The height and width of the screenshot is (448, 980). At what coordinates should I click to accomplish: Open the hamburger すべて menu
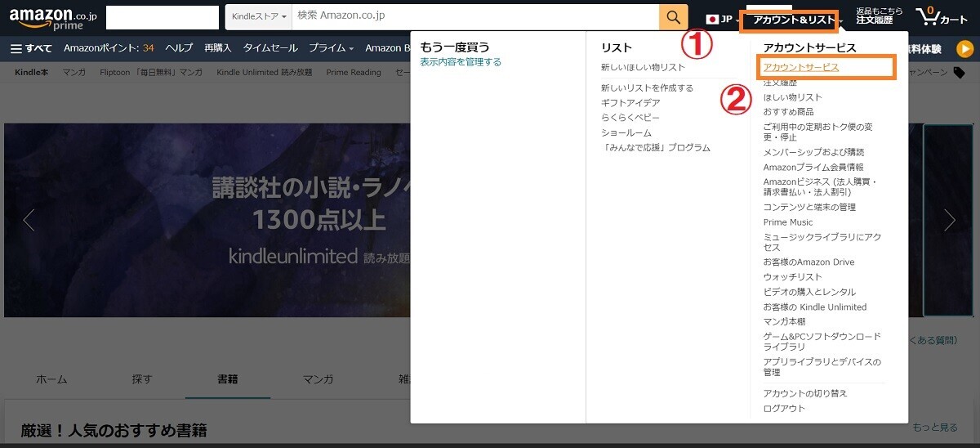click(x=31, y=48)
